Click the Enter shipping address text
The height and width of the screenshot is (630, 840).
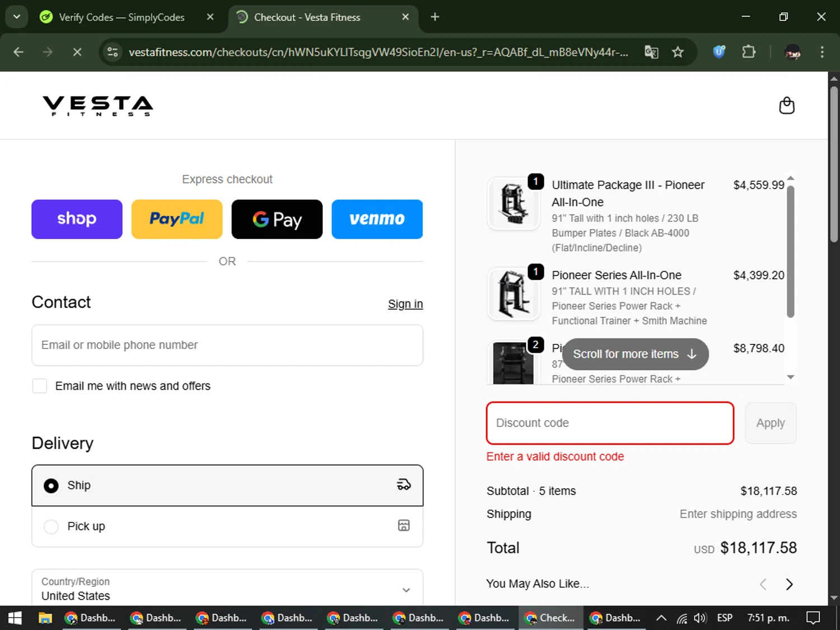click(738, 514)
